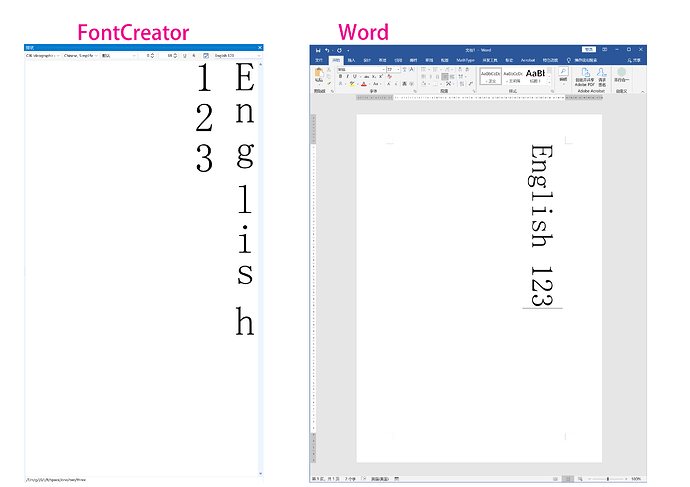Select the large AaBl heading style
This screenshot has width=690, height=487.
coord(535,76)
